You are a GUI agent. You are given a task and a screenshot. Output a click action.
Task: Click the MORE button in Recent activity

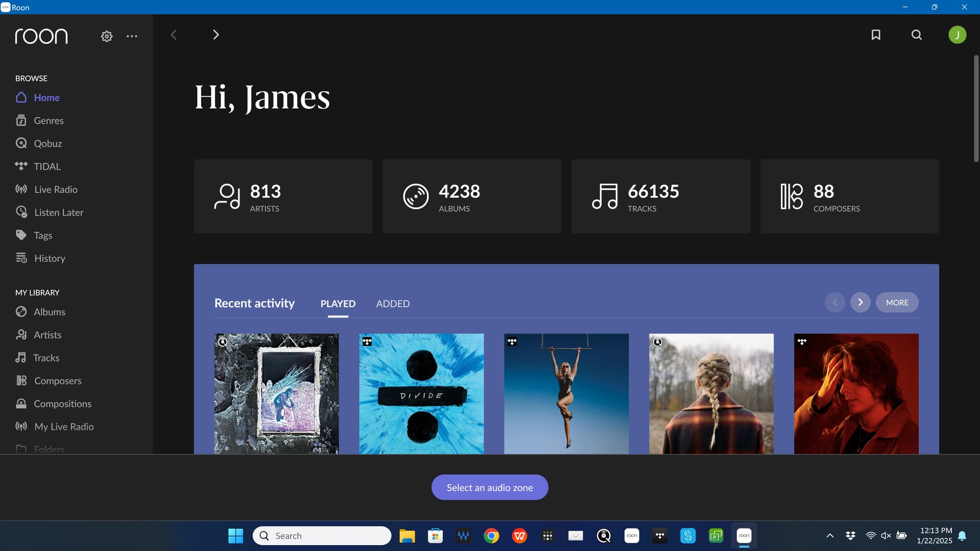click(897, 303)
